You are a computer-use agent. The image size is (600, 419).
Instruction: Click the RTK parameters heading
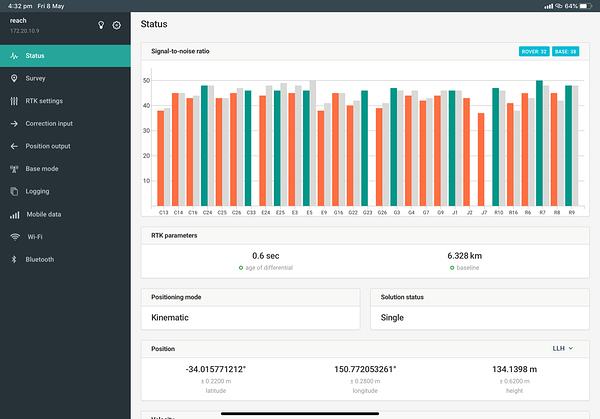coord(174,236)
